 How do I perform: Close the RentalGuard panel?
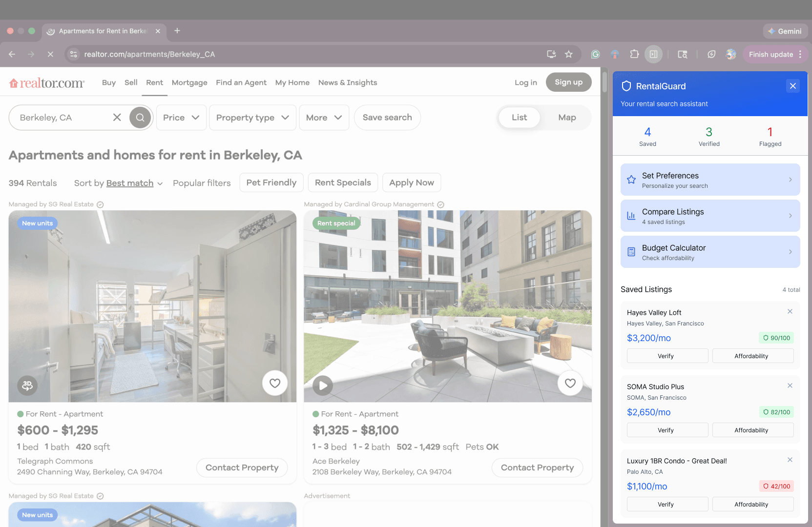point(793,86)
